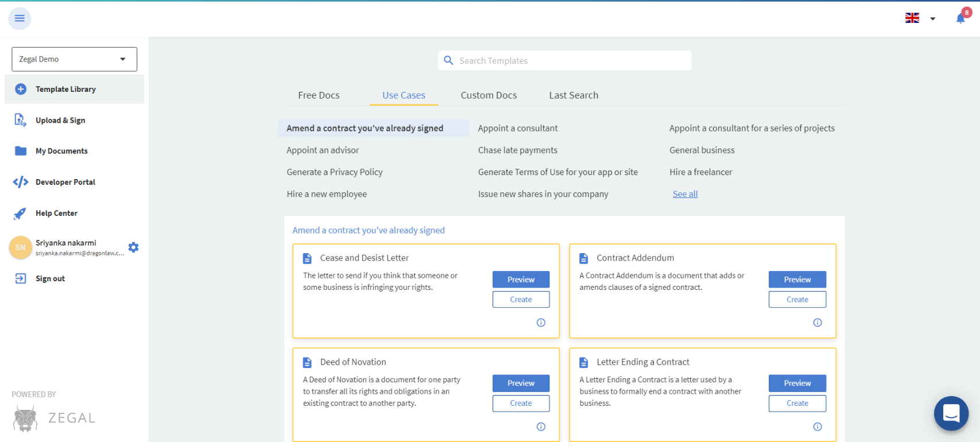Create a Deed of Novation

(521, 404)
